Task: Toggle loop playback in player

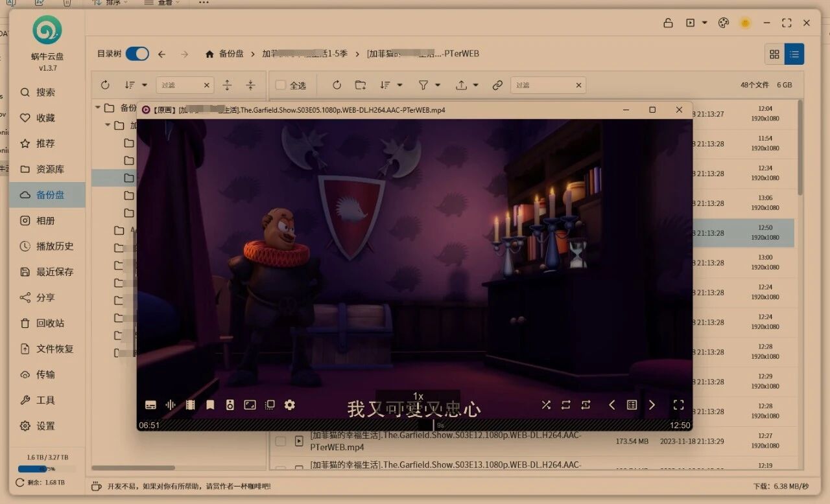Action: 566,405
